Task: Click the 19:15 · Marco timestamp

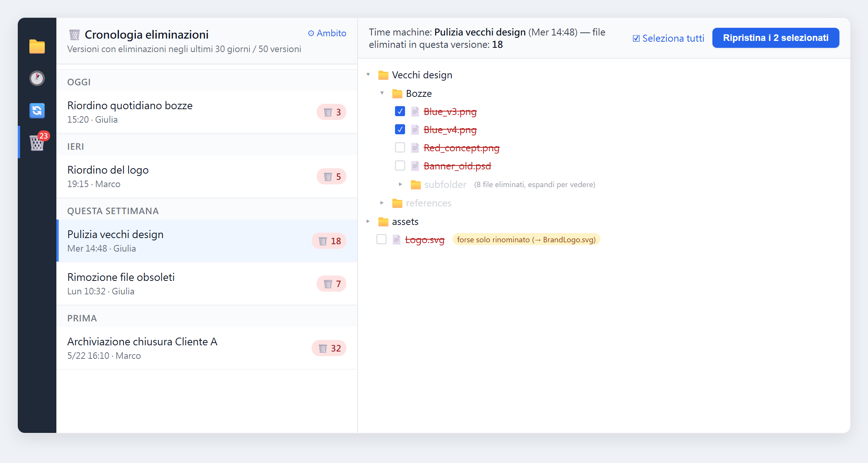Action: (x=94, y=184)
